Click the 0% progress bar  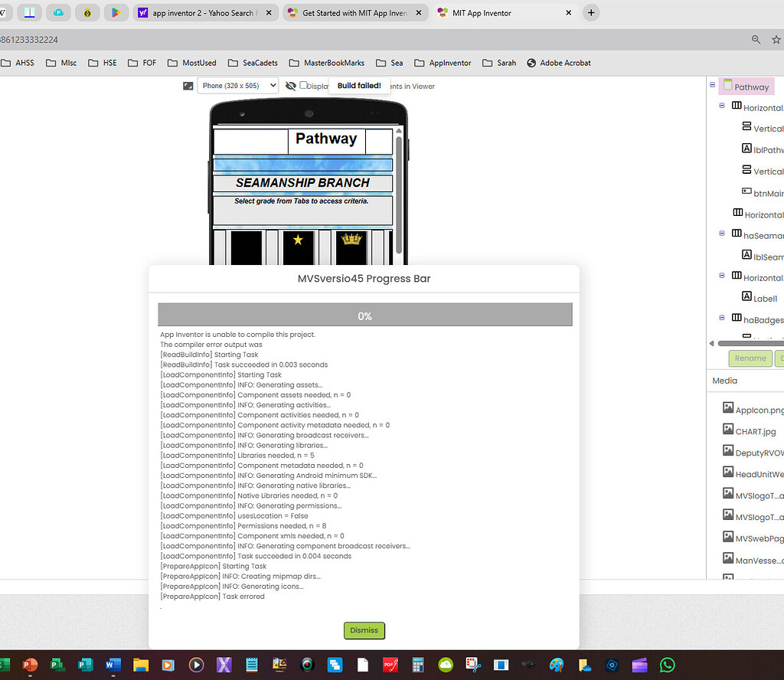point(365,315)
